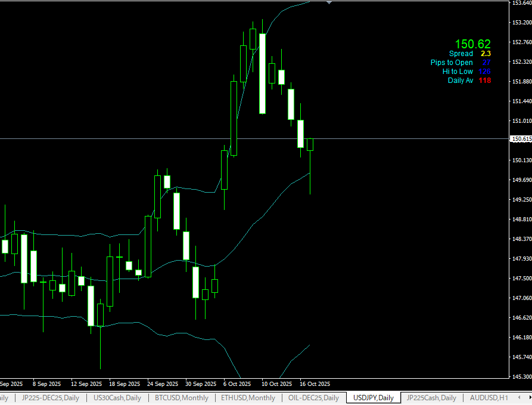This screenshot has width=532, height=405.
Task: Open the AUDUSD,H1 chart tab
Action: (489, 398)
